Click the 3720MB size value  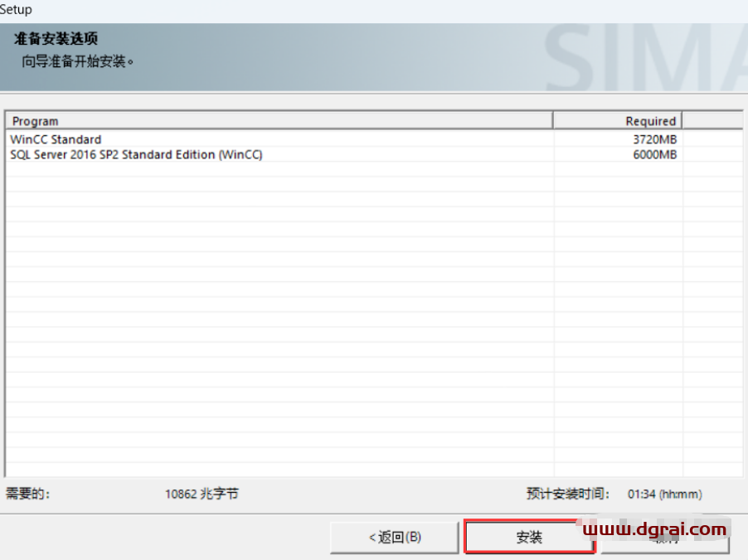(x=654, y=139)
